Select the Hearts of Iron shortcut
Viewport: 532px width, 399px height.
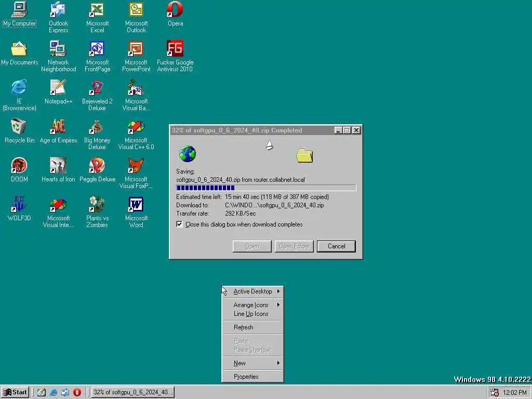pos(58,170)
